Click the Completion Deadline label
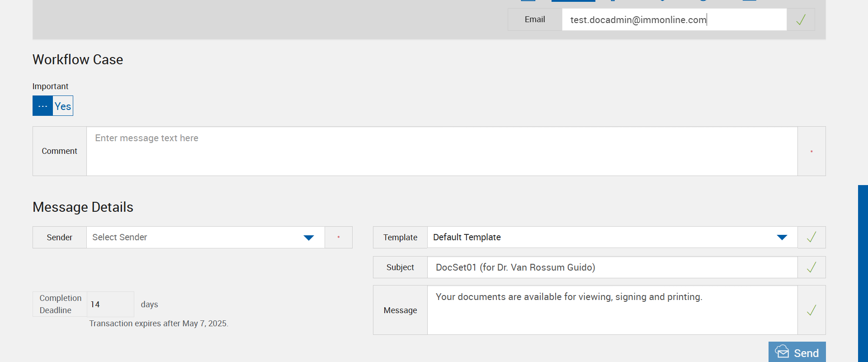 click(60, 304)
